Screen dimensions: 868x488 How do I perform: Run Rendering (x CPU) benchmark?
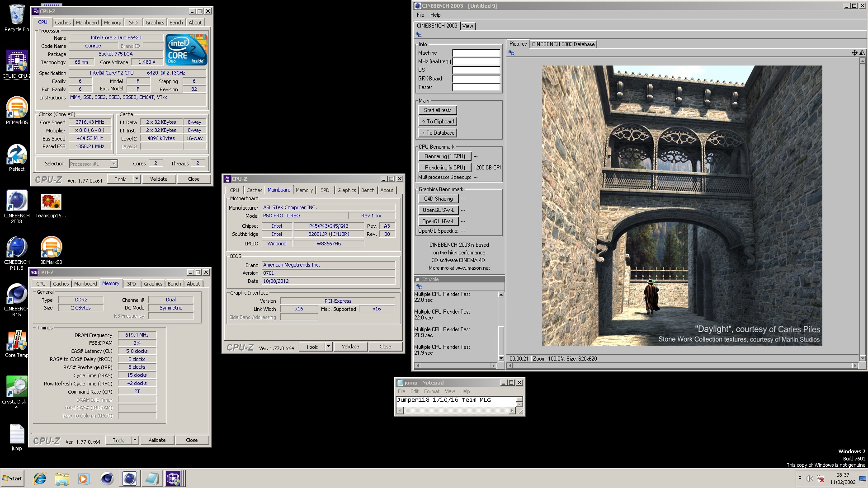[x=445, y=168]
